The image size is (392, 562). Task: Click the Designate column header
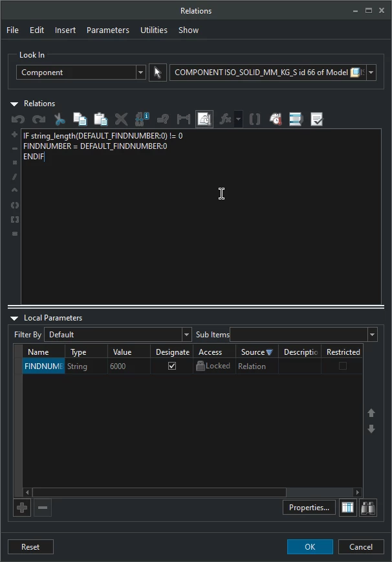(x=171, y=352)
